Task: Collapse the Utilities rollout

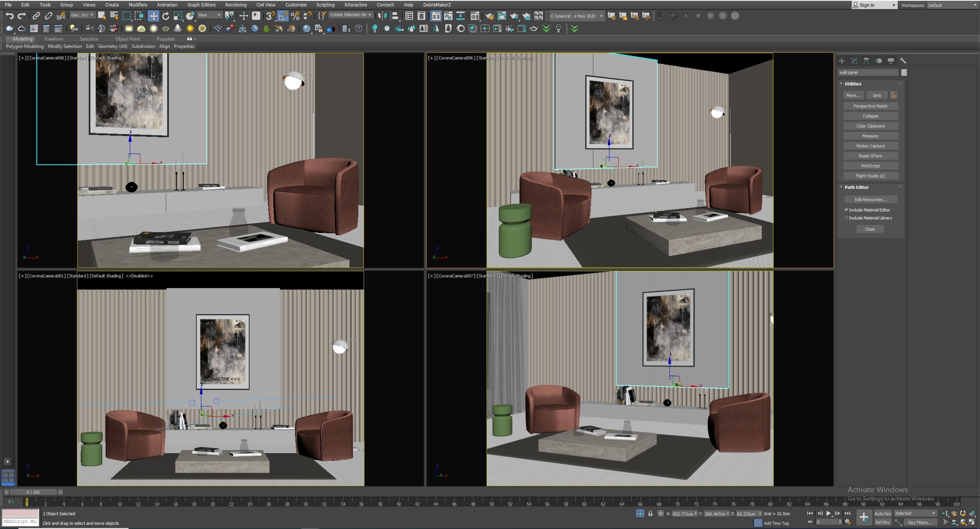Action: [x=853, y=84]
